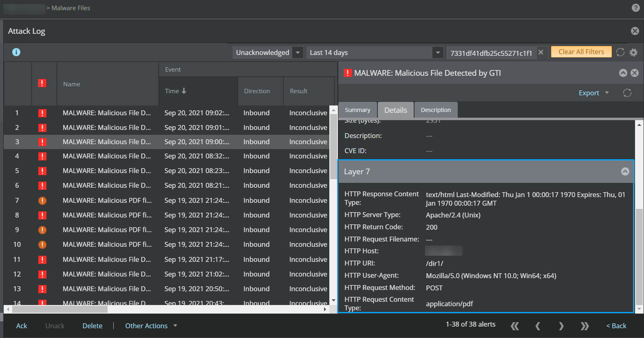Open attack log settings gear
The height and width of the screenshot is (338, 644).
(633, 52)
